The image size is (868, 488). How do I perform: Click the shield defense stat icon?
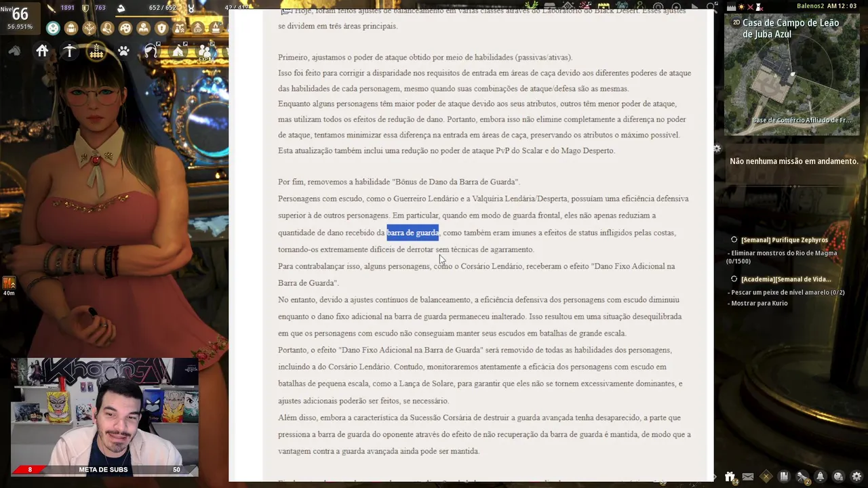(85, 7)
